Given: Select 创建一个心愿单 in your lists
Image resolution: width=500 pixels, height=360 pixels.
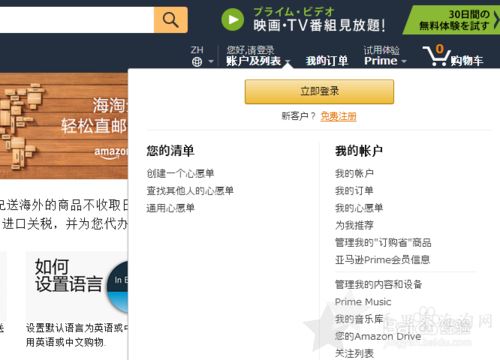Looking at the screenshot, I should point(180,173).
